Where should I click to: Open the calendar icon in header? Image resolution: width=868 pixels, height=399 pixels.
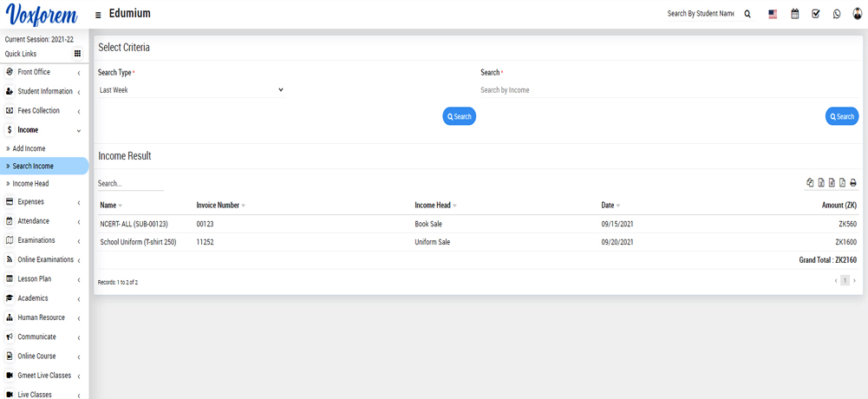794,15
